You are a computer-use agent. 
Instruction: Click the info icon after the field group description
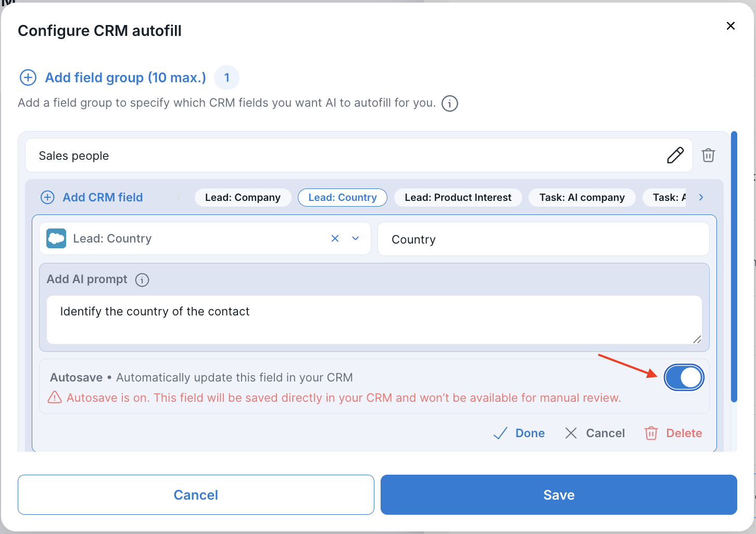450,104
